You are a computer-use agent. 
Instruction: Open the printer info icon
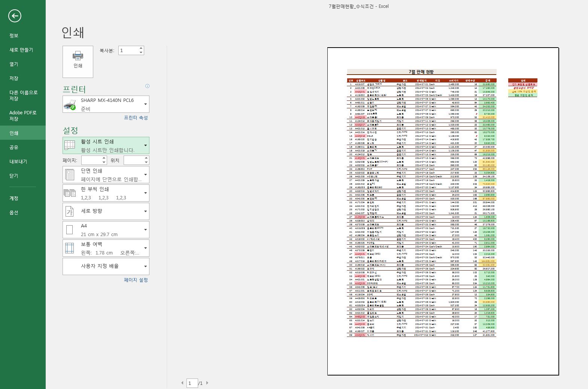[147, 86]
